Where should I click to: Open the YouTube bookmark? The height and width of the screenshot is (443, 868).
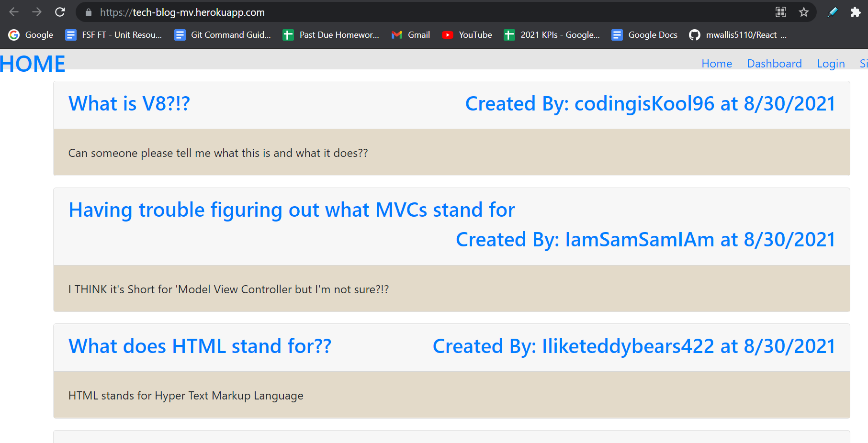pos(467,34)
